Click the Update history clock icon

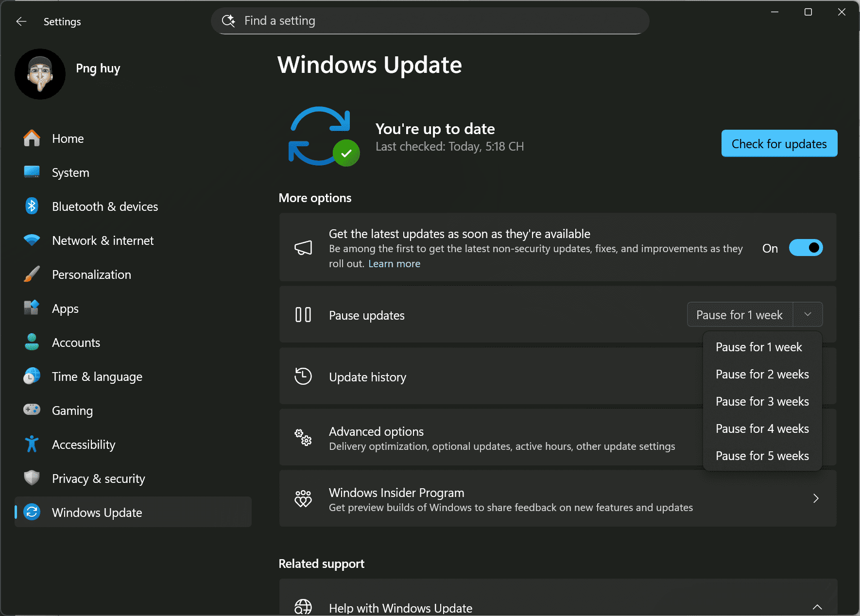(x=303, y=376)
